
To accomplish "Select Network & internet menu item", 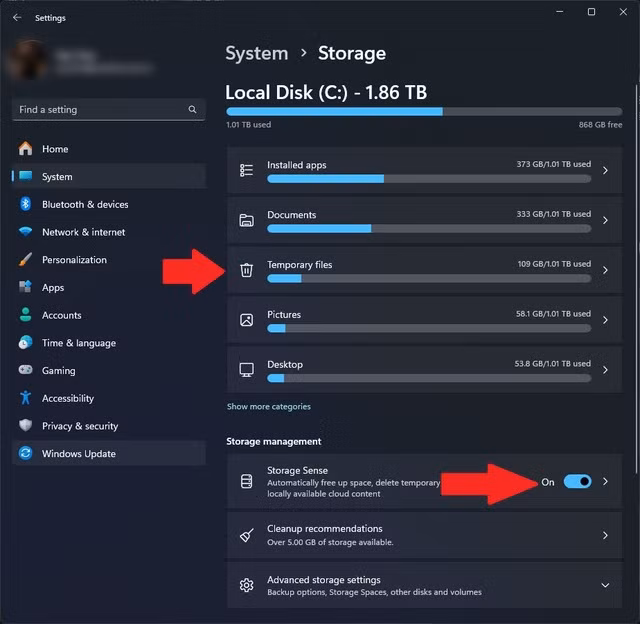I will pyautogui.click(x=109, y=232).
